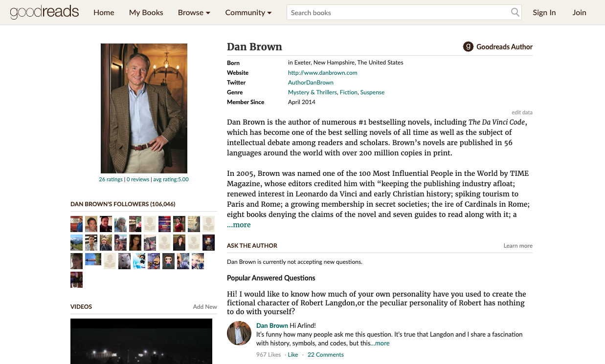This screenshot has width=605, height=364.
Task: Open the 22 Comments link
Action: tap(326, 355)
